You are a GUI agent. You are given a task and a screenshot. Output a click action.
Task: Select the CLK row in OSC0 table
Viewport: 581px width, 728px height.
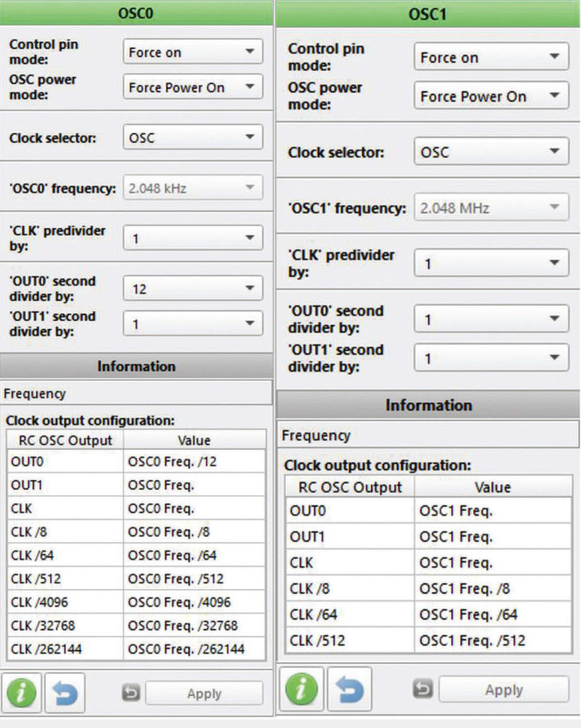137,508
